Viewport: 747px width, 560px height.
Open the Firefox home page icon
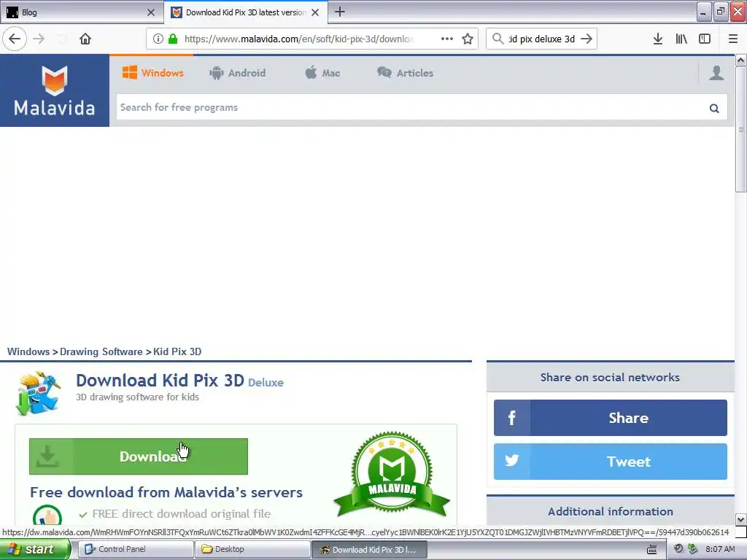85,39
